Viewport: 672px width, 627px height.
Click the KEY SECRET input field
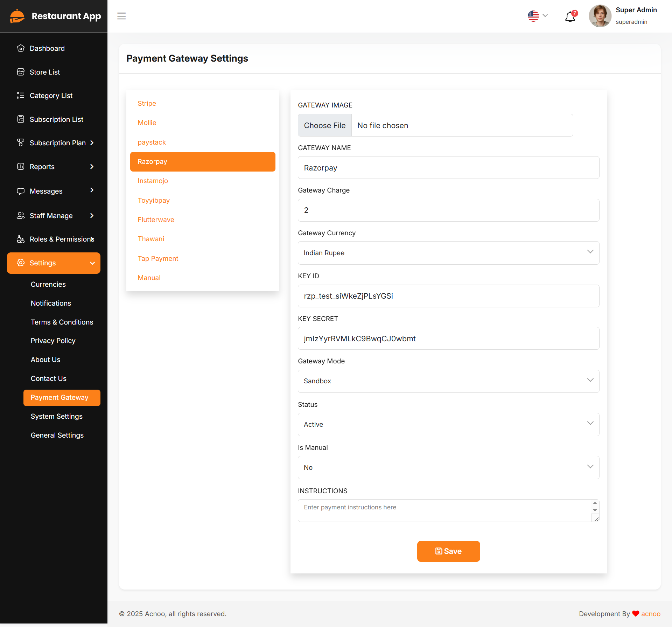[448, 339]
